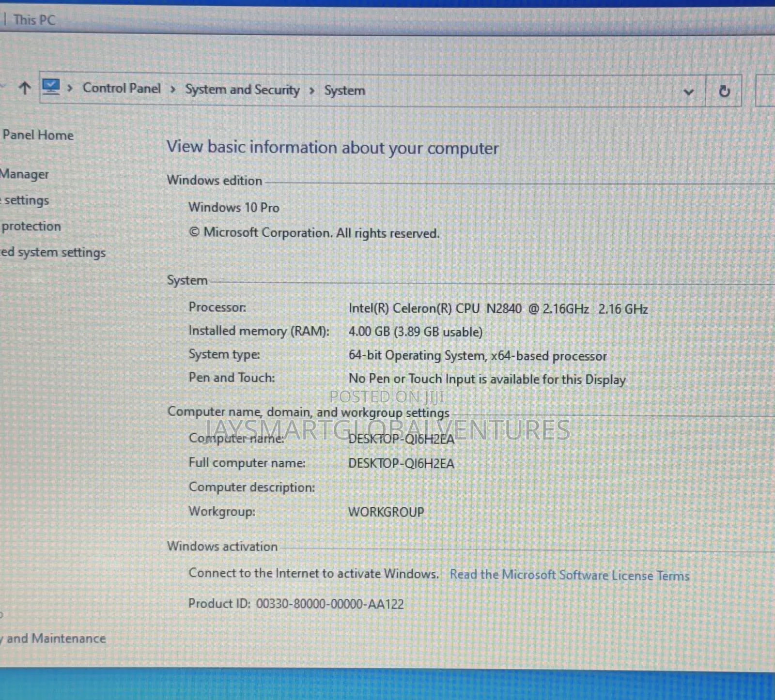This screenshot has height=700, width=775.
Task: Open Remote settings sidebar link
Action: pyautogui.click(x=25, y=200)
